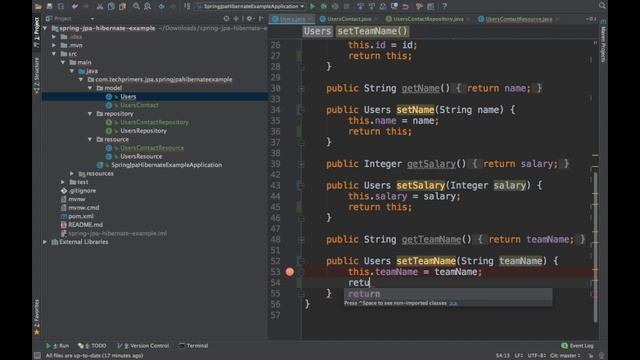Click Project panel settings gear icon

pyautogui.click(x=249, y=18)
